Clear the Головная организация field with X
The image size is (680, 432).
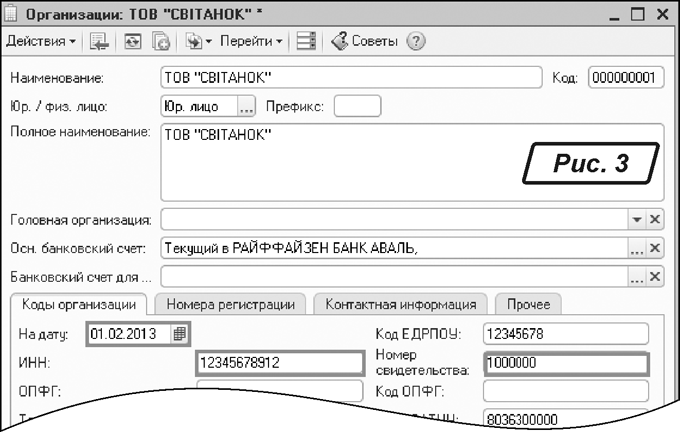coord(655,220)
